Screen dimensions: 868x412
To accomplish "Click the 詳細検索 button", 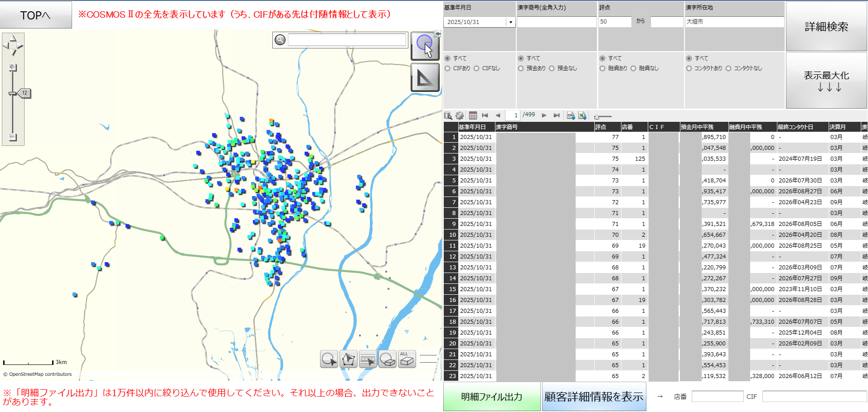I will point(826,27).
